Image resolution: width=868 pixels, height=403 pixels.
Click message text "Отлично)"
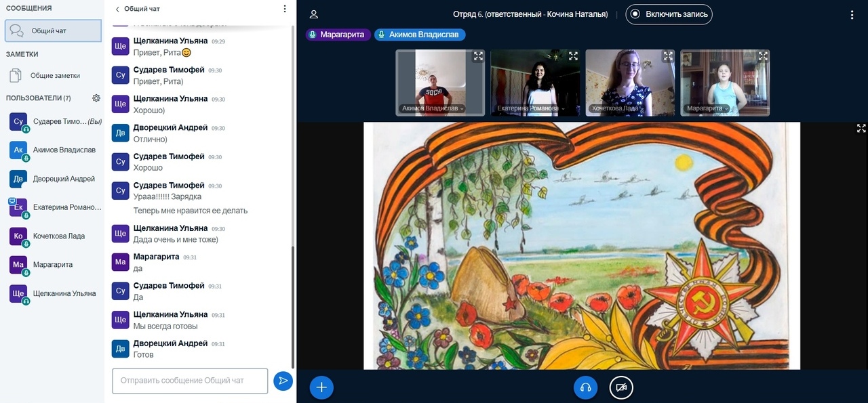pos(150,139)
